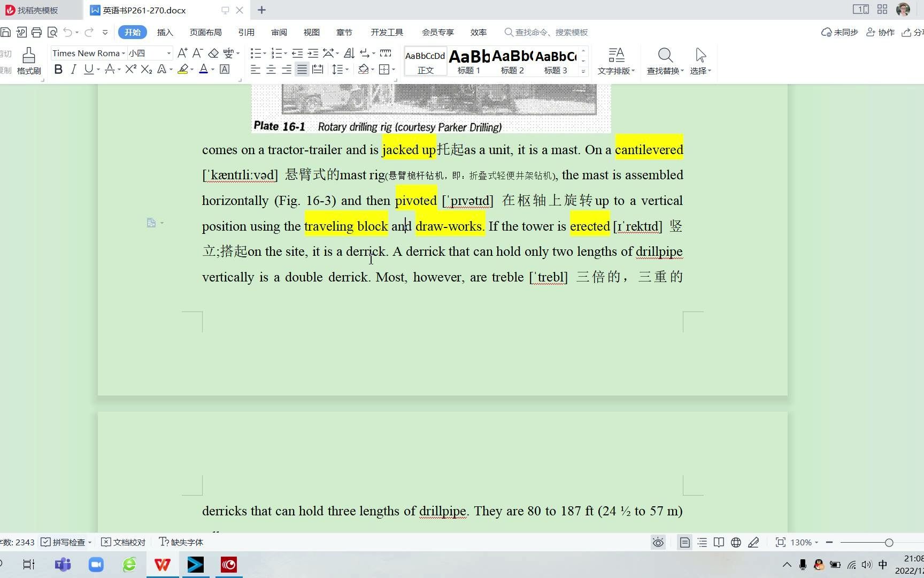Open the 视图 (View) tab
The image size is (924, 578).
312,33
